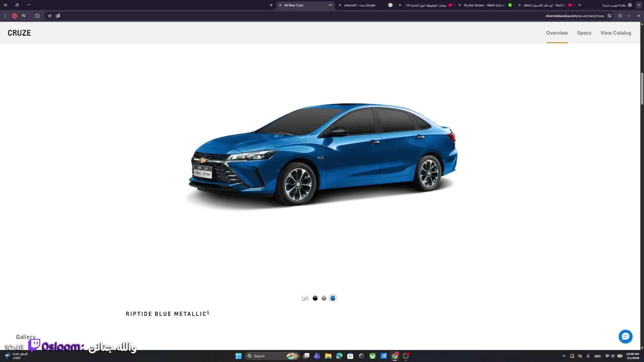Open the browser extensions puzzle icon
This screenshot has height=362, width=644.
click(37, 16)
